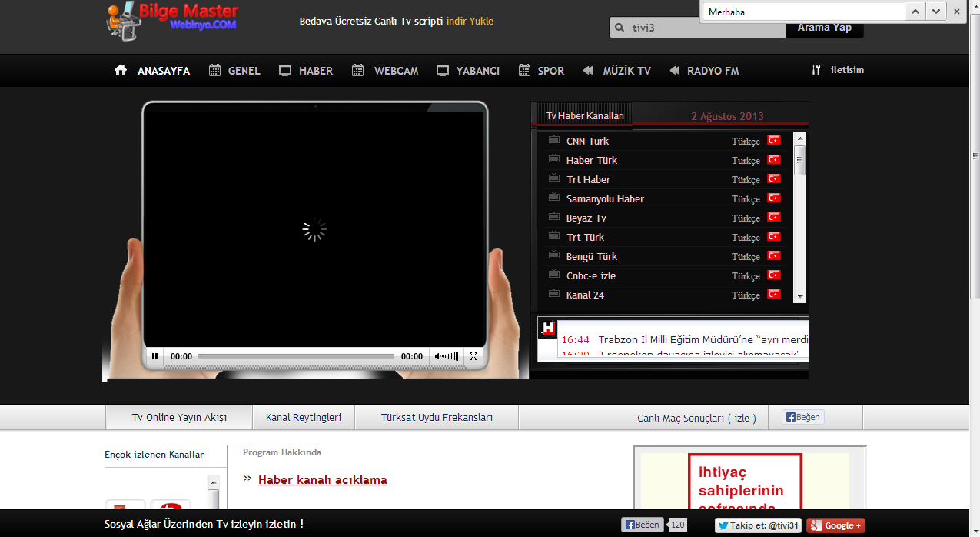Select the Tv Haber Kanalları tab
The height and width of the screenshot is (537, 980).
[585, 115]
